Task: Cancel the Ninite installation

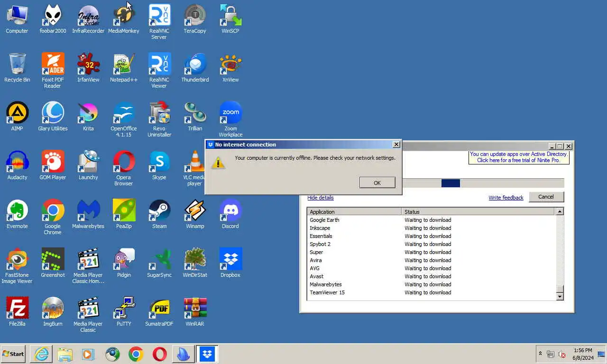Action: click(546, 197)
